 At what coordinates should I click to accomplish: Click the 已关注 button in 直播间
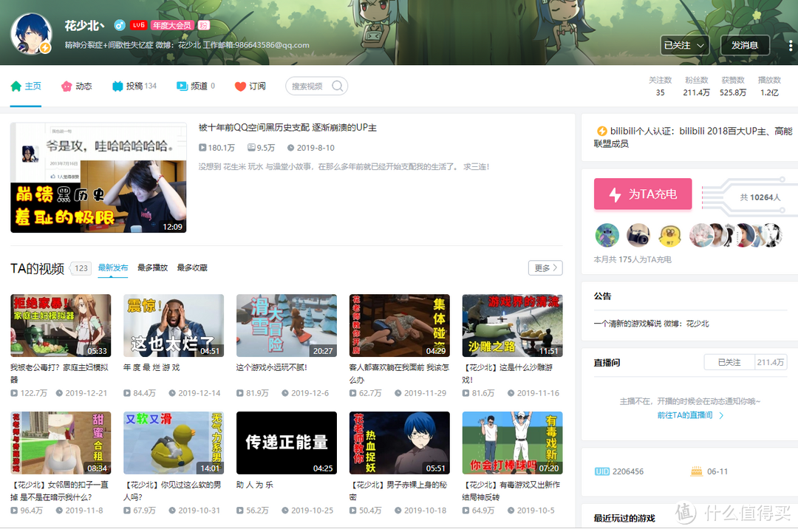tap(729, 362)
